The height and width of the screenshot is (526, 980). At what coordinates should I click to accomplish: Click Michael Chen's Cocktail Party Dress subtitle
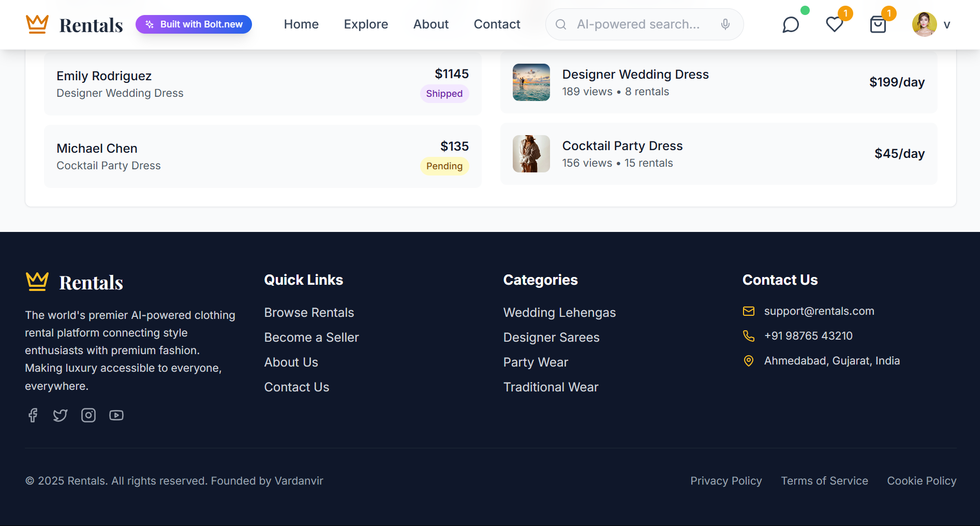[109, 166]
